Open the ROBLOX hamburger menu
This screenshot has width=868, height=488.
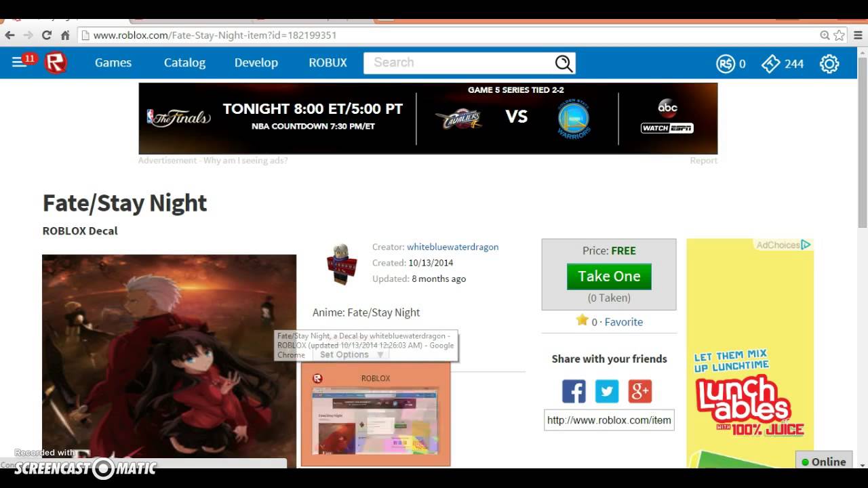pos(18,62)
